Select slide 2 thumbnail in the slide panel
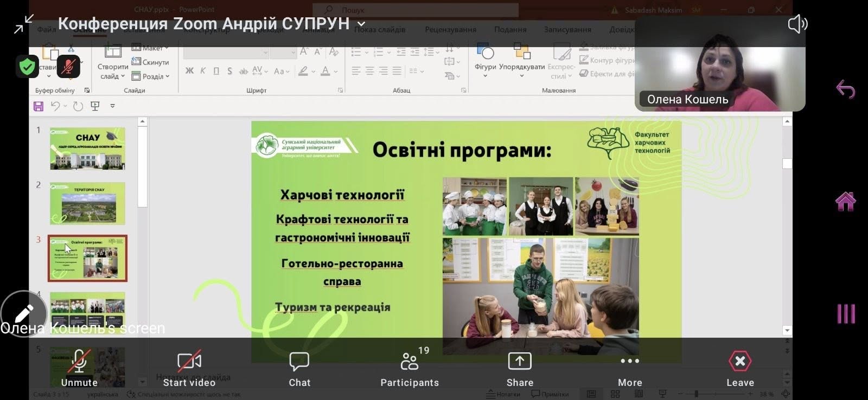This screenshot has width=868, height=400. [x=87, y=203]
